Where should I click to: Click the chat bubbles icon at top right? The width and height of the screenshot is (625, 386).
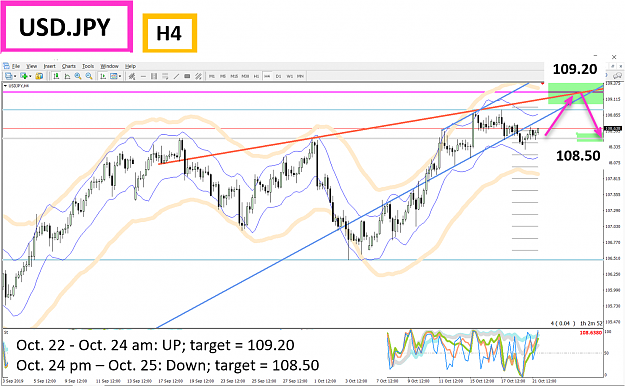coord(617,75)
